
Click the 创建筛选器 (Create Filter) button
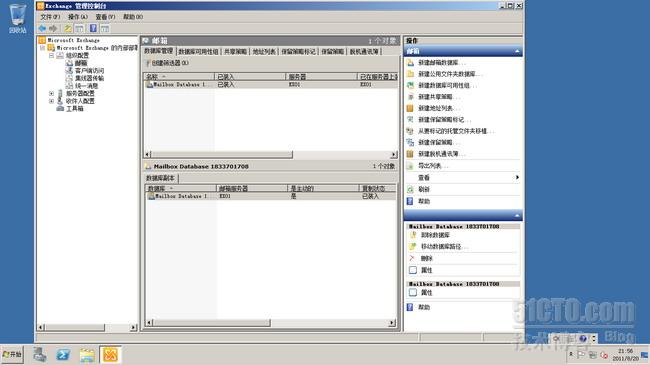click(167, 63)
